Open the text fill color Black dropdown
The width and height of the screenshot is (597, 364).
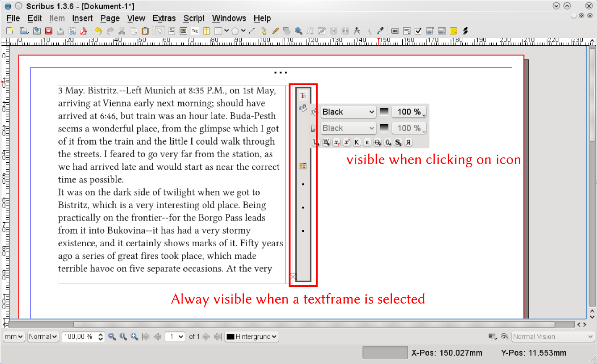pos(348,112)
